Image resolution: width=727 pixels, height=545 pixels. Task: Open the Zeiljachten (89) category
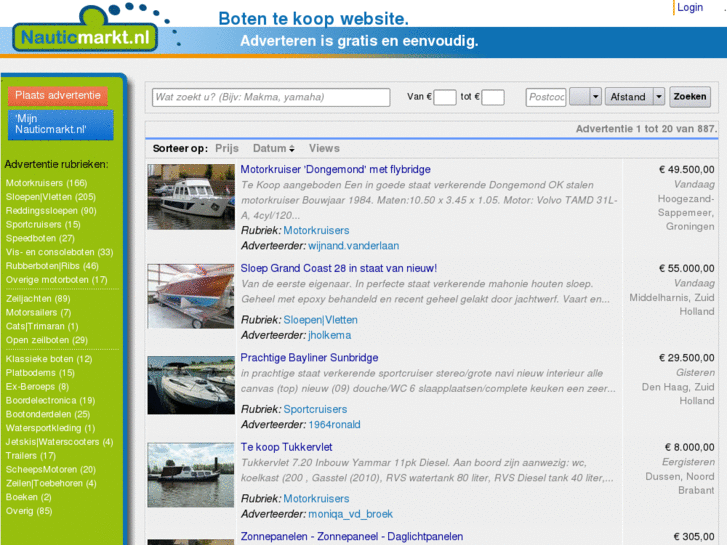38,298
